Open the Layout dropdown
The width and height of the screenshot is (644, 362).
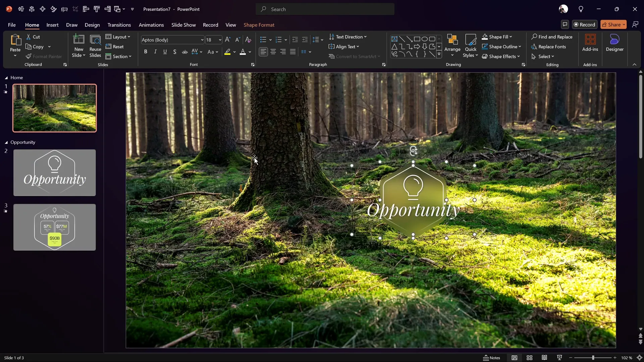tap(118, 37)
